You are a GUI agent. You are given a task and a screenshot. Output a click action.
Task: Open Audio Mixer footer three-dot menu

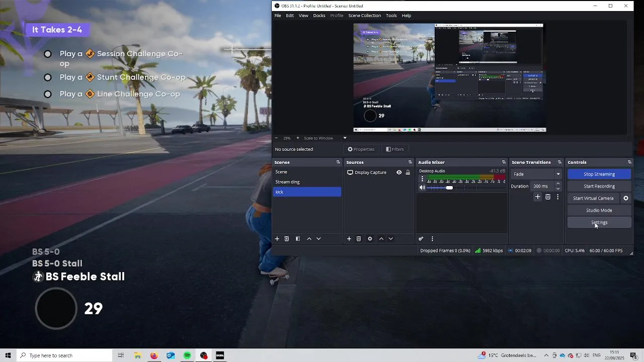pos(432,239)
